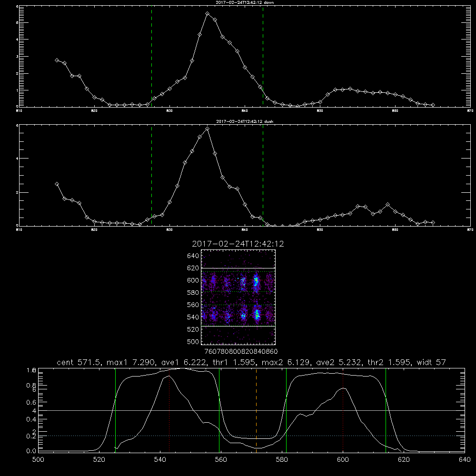Click the horizontal white line at level 4 in bottom plot
476x476 pixels.
(x=251, y=411)
